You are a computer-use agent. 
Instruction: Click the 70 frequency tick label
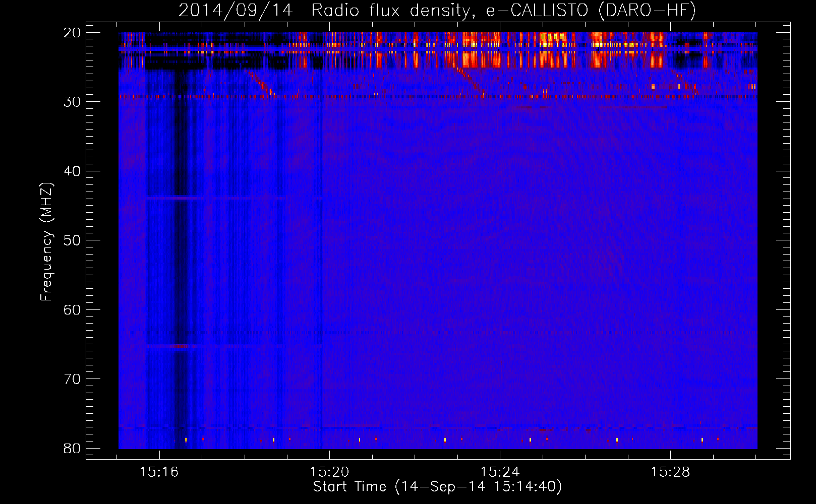[73, 379]
